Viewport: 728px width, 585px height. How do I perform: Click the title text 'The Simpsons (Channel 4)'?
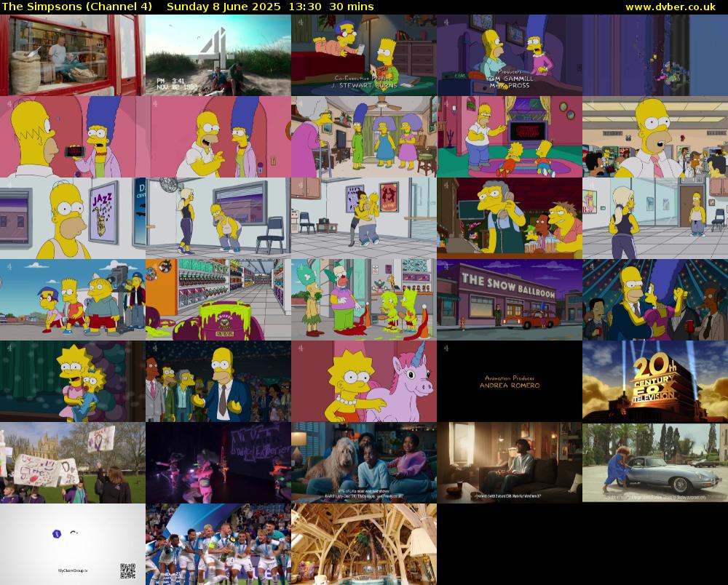pyautogui.click(x=77, y=7)
